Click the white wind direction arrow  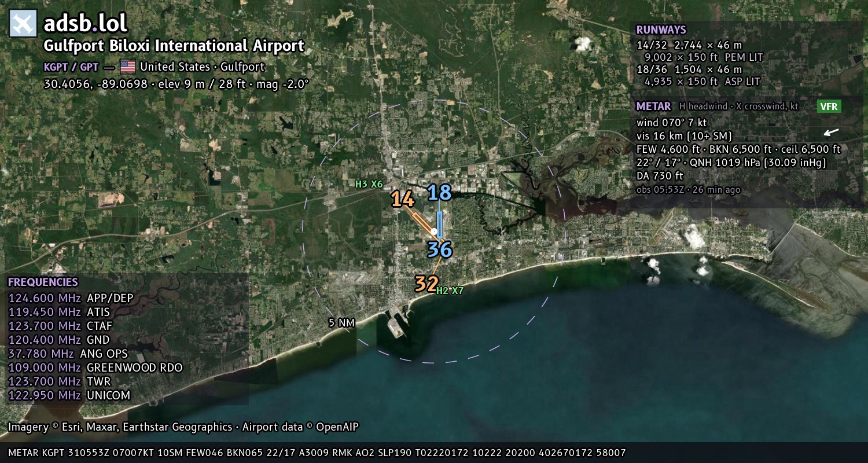(831, 133)
